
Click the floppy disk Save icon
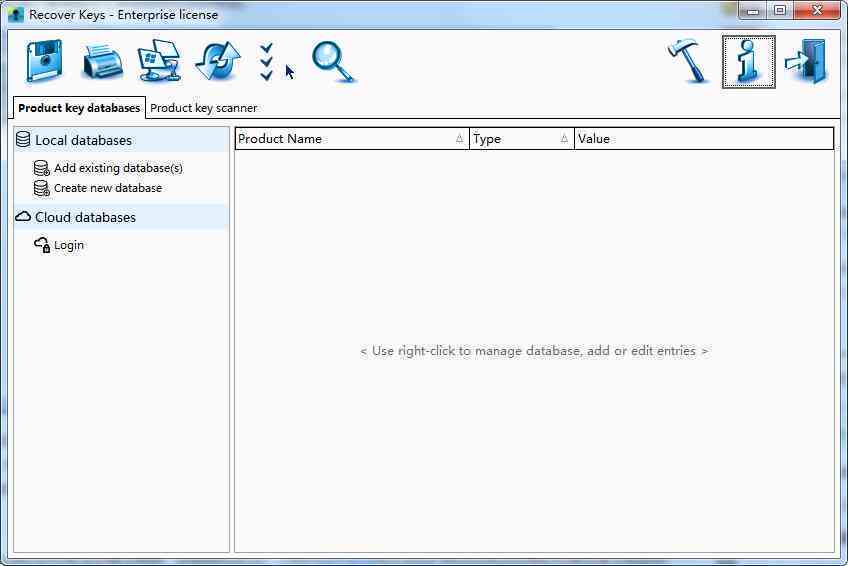pyautogui.click(x=44, y=61)
